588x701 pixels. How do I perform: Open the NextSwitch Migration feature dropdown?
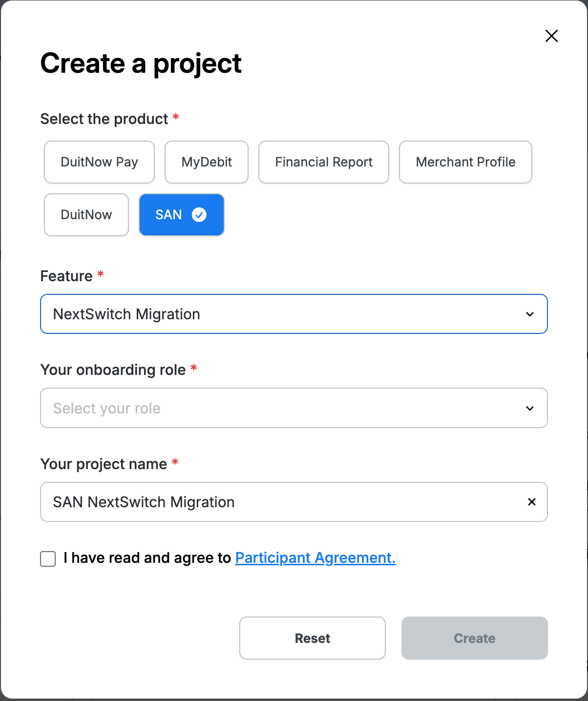294,314
